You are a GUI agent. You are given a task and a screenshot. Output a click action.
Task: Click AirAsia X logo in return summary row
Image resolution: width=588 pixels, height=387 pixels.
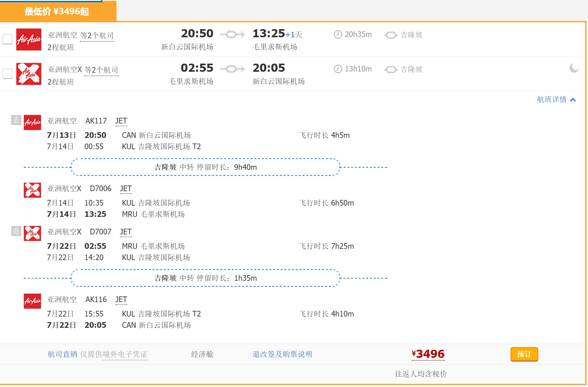29,74
